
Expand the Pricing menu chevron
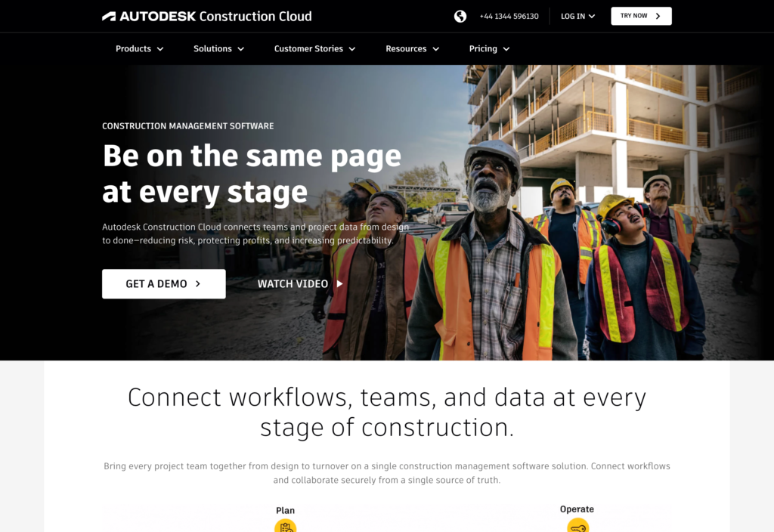[506, 49]
